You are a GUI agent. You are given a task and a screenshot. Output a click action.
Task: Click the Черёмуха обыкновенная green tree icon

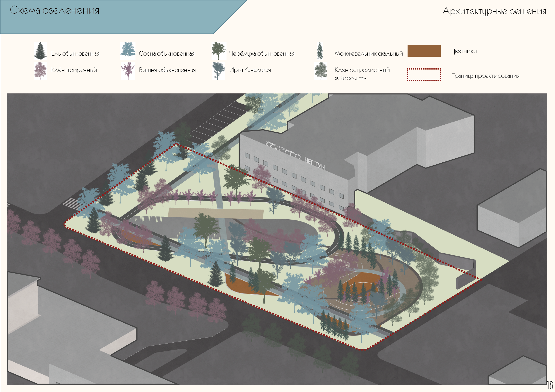point(218,51)
